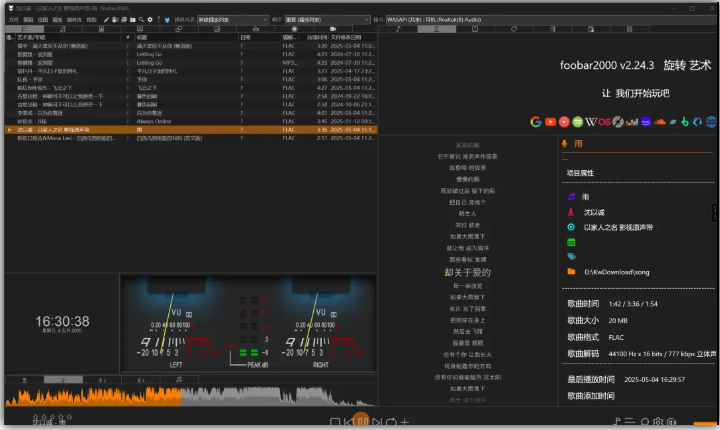Click the folder open toolbar icon
720x430 pixels.
(133, 20)
